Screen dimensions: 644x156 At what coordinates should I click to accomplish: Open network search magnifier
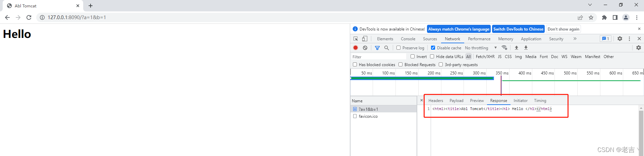pyautogui.click(x=387, y=48)
